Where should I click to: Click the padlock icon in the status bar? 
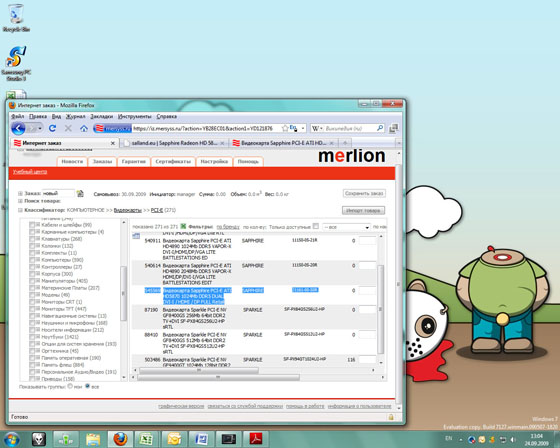(x=391, y=417)
